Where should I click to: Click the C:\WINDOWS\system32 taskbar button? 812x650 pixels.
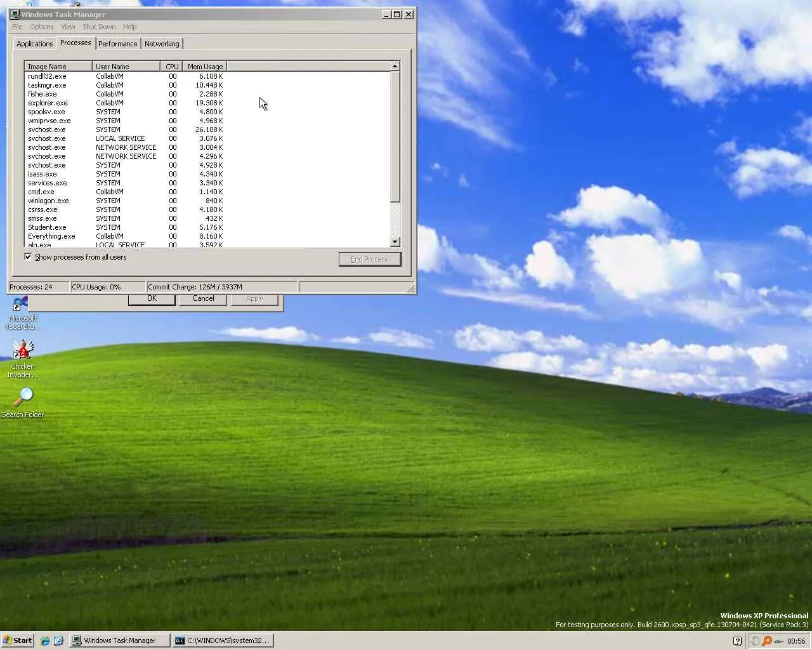(223, 640)
